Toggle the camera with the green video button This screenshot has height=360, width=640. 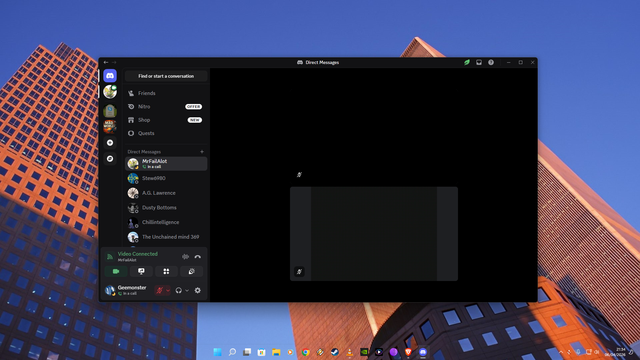coord(116,271)
